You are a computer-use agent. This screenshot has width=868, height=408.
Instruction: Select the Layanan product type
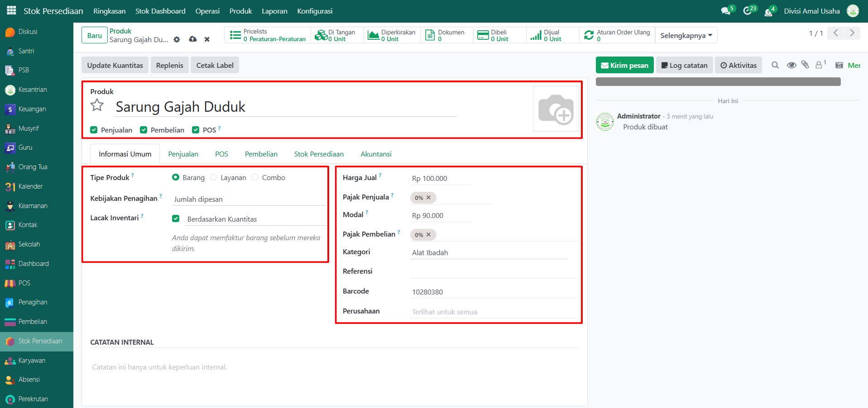214,178
